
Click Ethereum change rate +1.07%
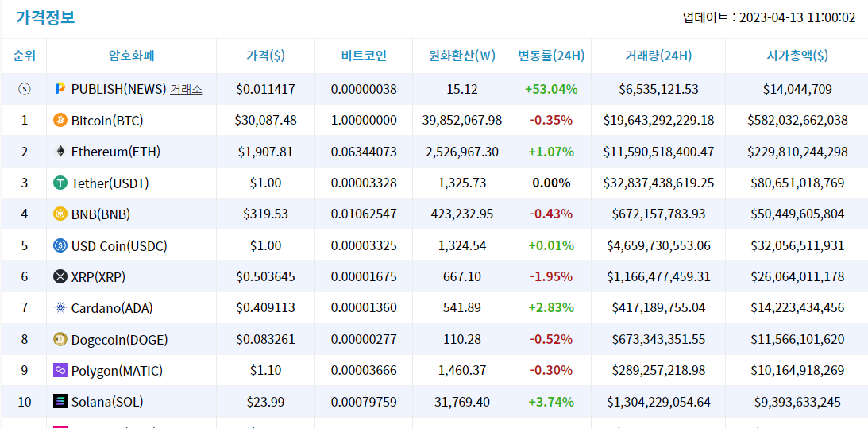(551, 151)
